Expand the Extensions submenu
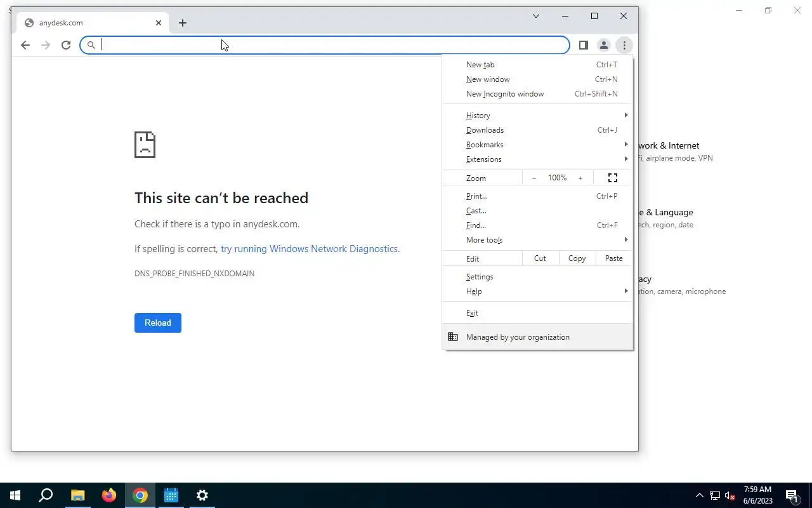The image size is (812, 508). [537, 159]
